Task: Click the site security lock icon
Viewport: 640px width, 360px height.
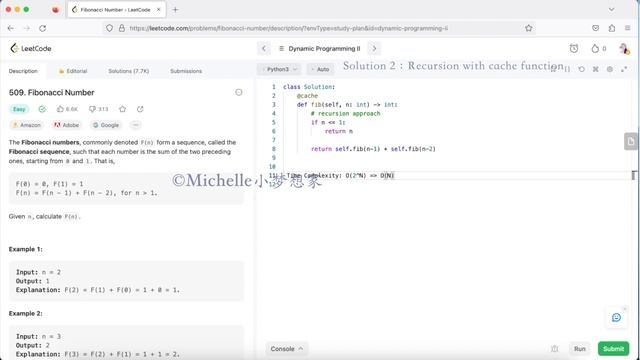Action: pos(122,28)
